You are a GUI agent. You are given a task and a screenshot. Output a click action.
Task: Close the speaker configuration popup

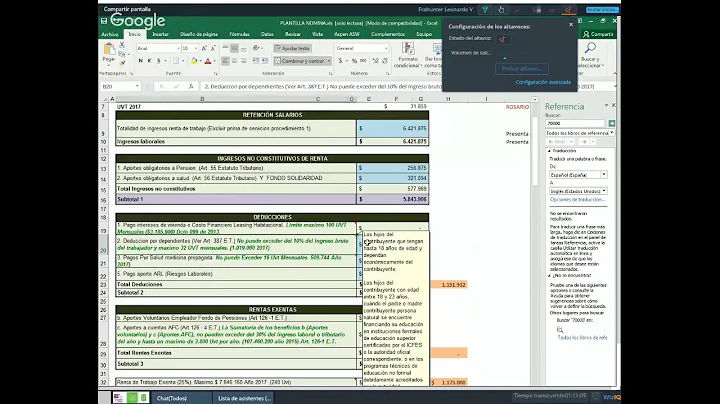(x=571, y=25)
